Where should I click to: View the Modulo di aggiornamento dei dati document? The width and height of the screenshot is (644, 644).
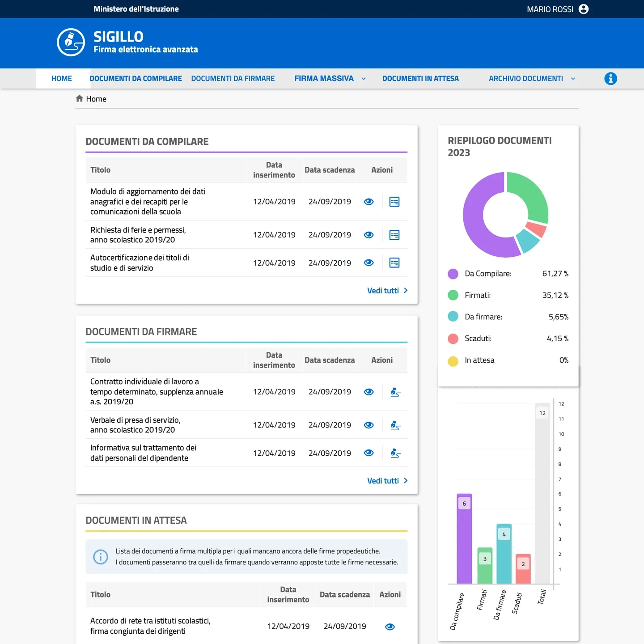point(369,202)
